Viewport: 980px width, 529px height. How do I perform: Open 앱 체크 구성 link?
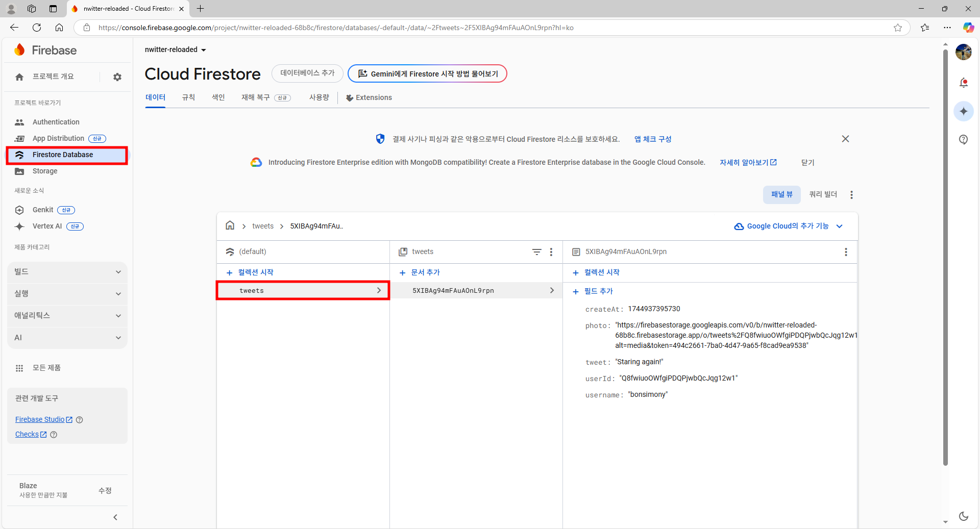(653, 139)
